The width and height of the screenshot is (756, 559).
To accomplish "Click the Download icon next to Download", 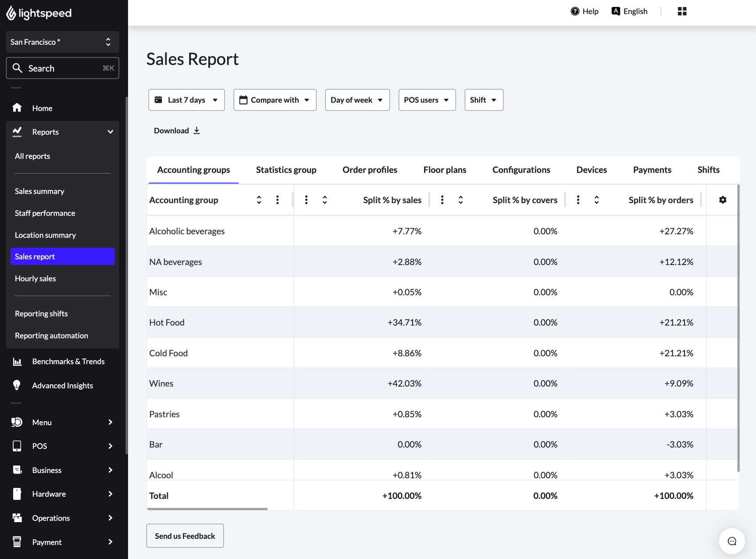I will (196, 130).
